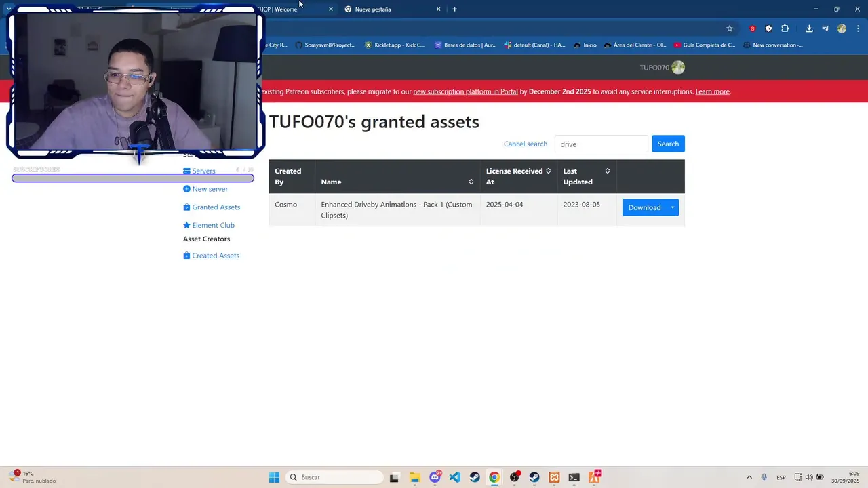Click the blue Search button
This screenshot has height=488, width=868.
pyautogui.click(x=668, y=144)
